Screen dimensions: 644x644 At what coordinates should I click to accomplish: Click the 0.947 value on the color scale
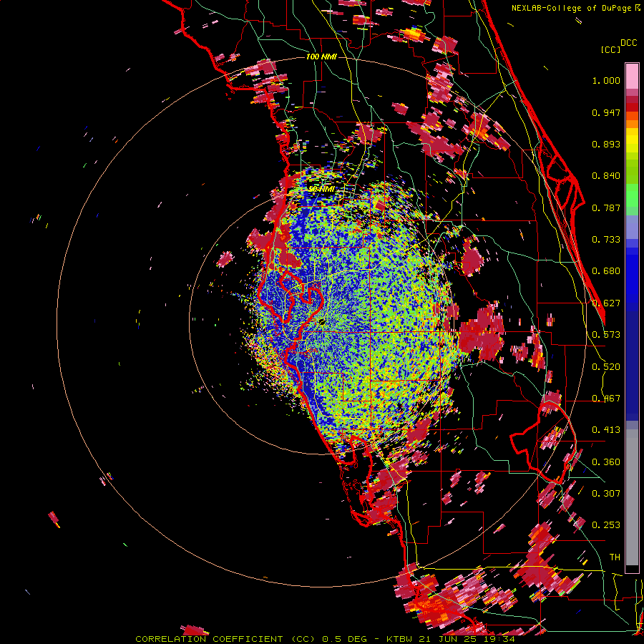606,112
